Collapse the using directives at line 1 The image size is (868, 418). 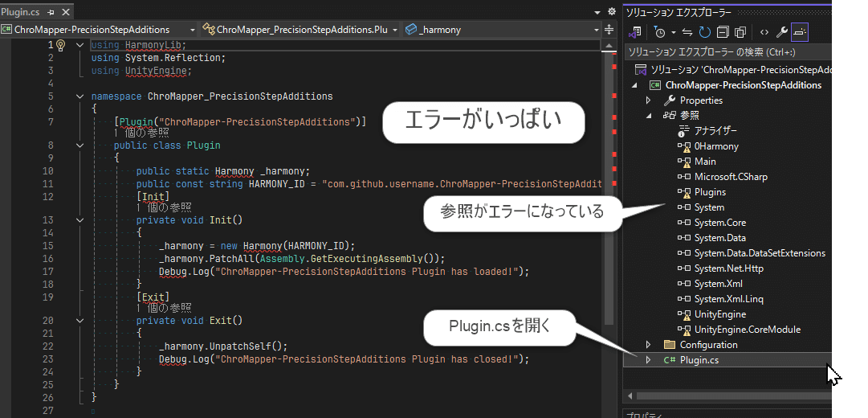(80, 45)
